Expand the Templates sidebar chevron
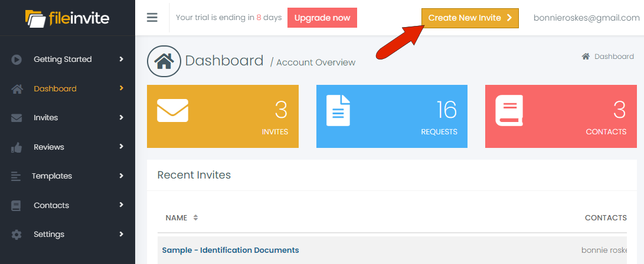The width and height of the screenshot is (644, 264). (x=121, y=176)
